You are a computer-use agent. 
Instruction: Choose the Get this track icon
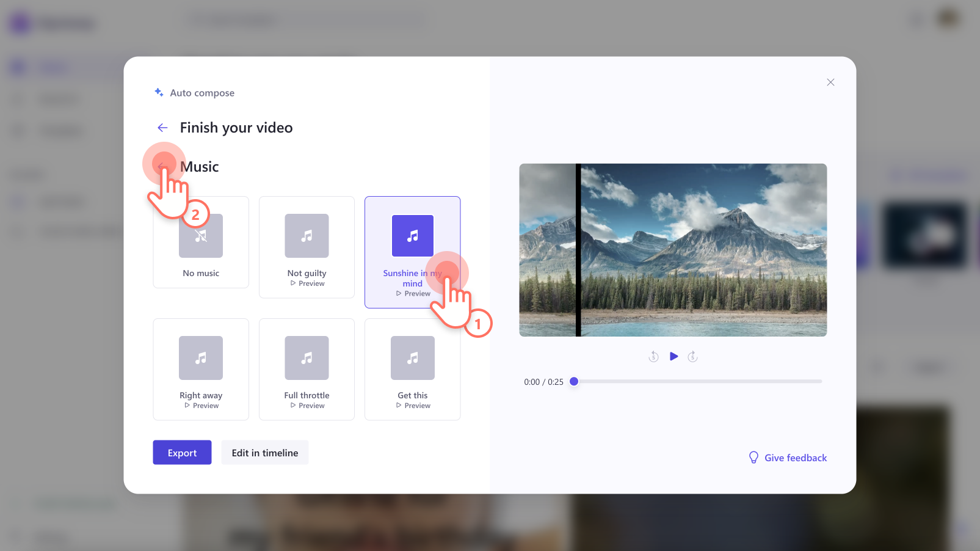point(413,358)
